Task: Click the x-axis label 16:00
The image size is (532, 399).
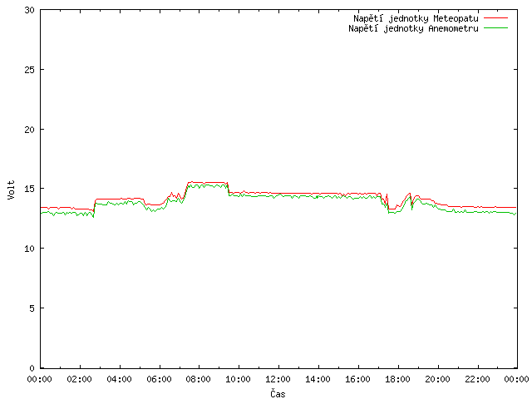Action: [357, 379]
